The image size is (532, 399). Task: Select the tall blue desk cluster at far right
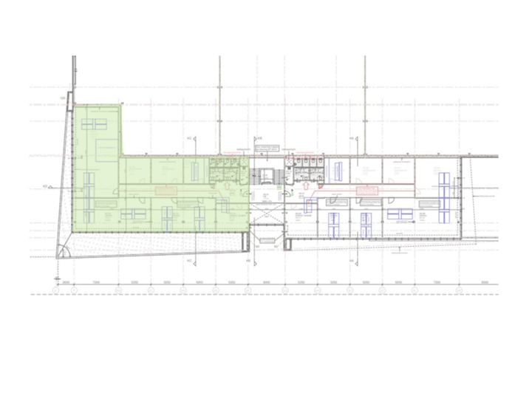coord(444,194)
